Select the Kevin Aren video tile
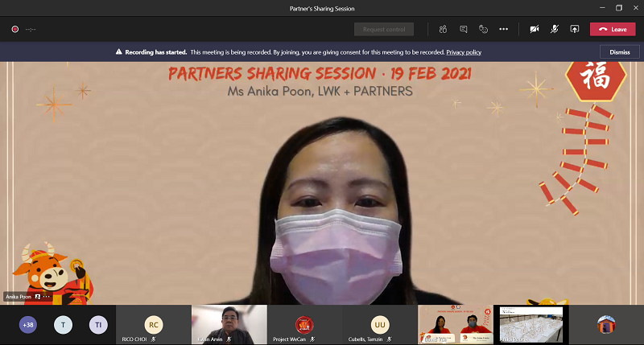 [x=229, y=324]
